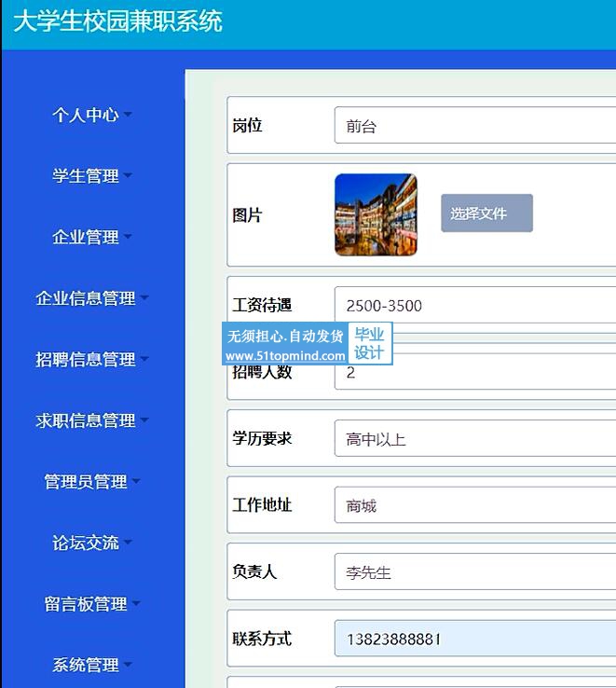
Task: Click the 工资待遇 field with 2500-3500
Action: click(475, 305)
